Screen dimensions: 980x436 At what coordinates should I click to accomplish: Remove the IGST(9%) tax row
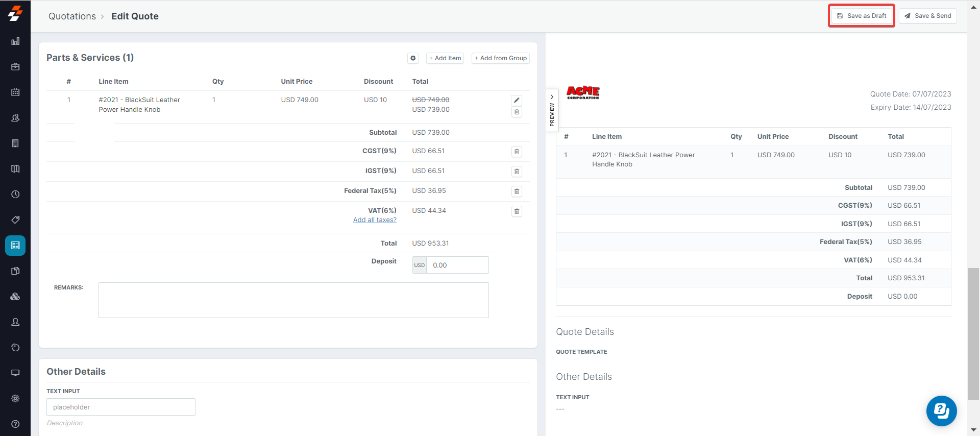pos(517,172)
